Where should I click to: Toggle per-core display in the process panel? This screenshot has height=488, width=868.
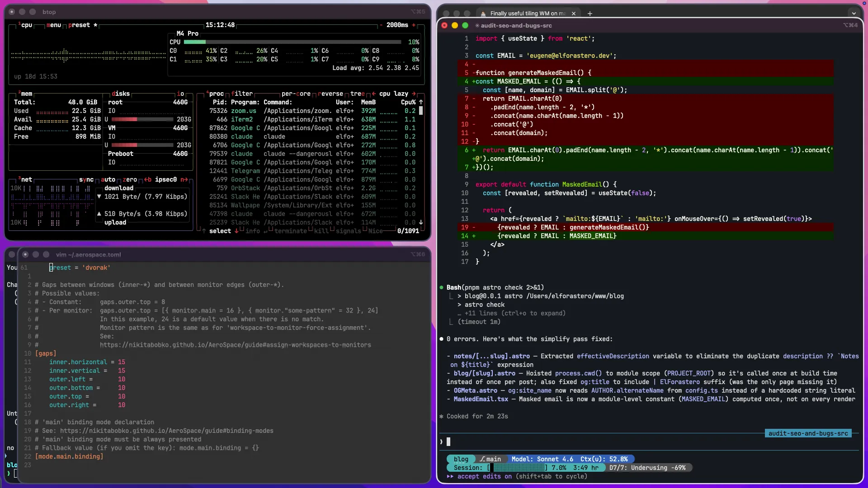click(x=296, y=94)
